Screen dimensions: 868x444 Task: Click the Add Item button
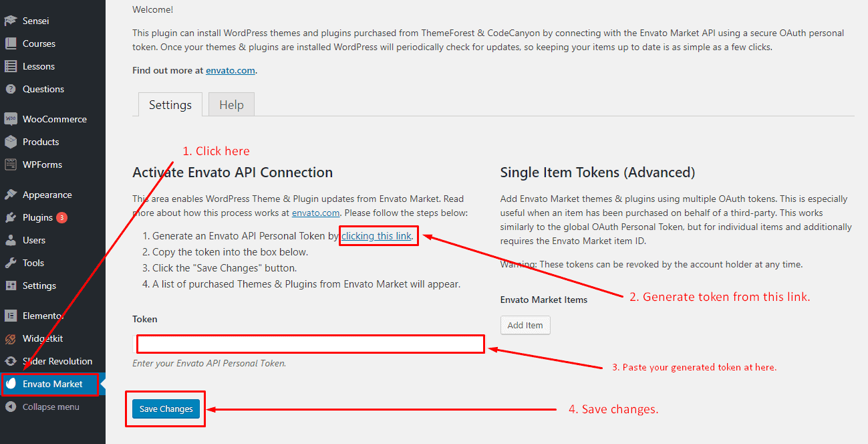pyautogui.click(x=525, y=325)
